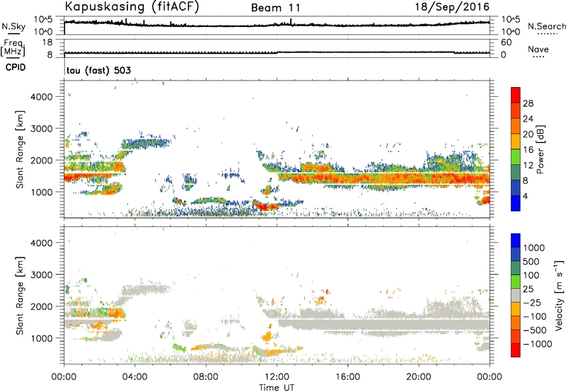
Task: Click the "Freq. [MHz]" axis label
Action: [13, 48]
